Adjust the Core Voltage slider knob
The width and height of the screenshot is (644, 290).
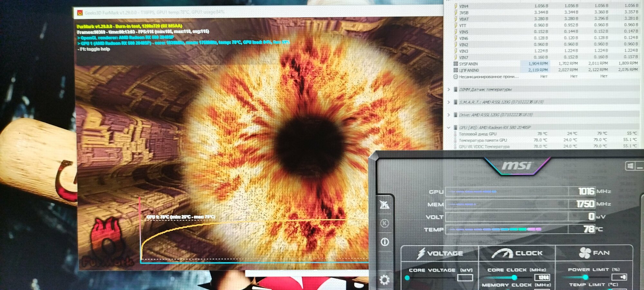point(407,278)
